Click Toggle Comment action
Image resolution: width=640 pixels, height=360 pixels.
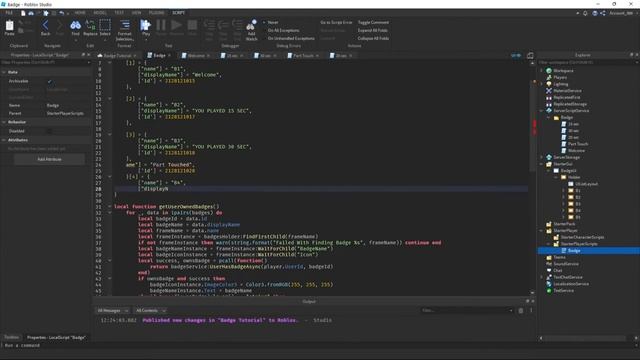(x=373, y=22)
